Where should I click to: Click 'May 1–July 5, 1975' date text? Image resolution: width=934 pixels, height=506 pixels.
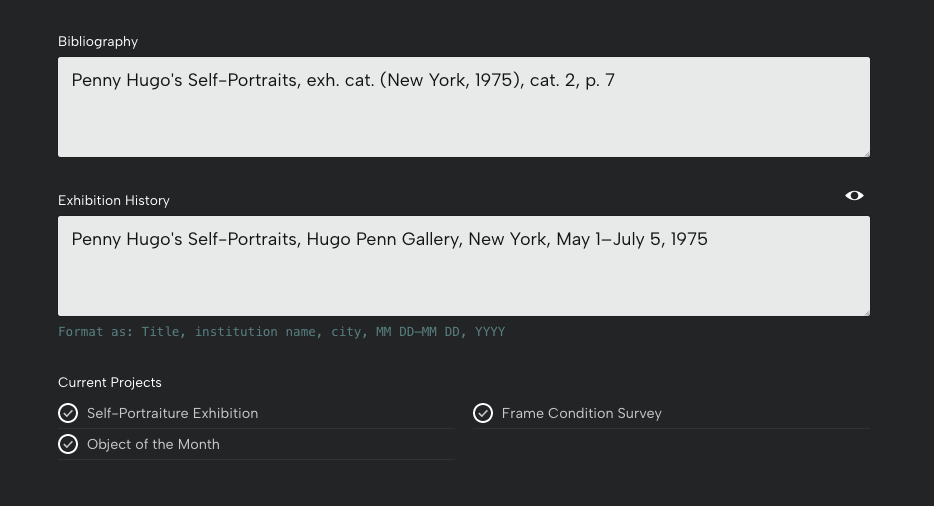pos(631,239)
